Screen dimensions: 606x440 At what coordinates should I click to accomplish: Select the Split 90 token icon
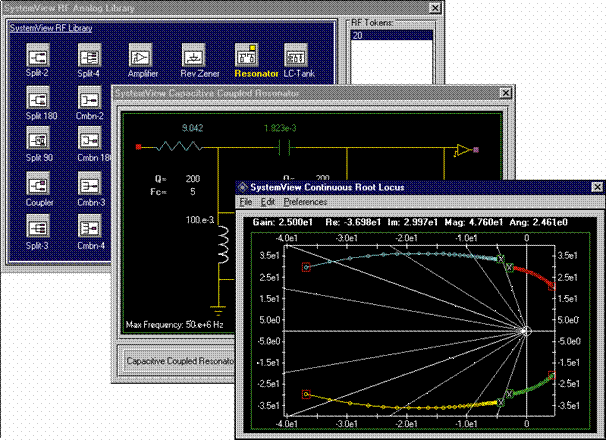(37, 138)
